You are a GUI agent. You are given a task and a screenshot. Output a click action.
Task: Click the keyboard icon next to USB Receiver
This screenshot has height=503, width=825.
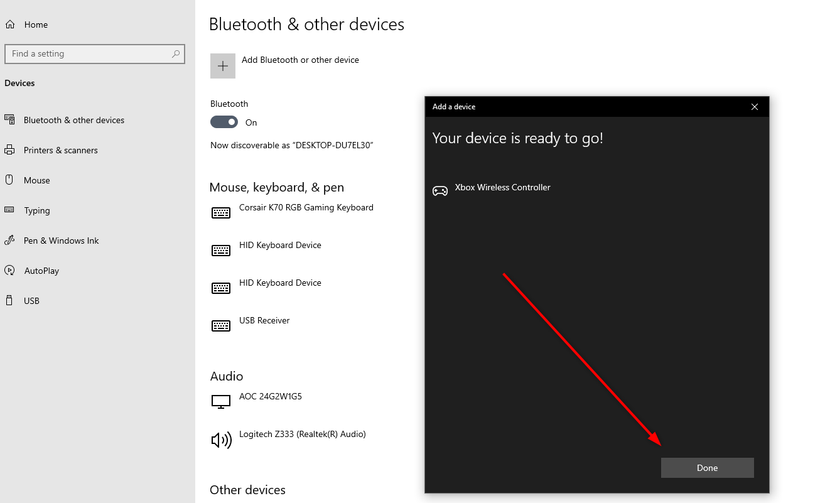(221, 326)
